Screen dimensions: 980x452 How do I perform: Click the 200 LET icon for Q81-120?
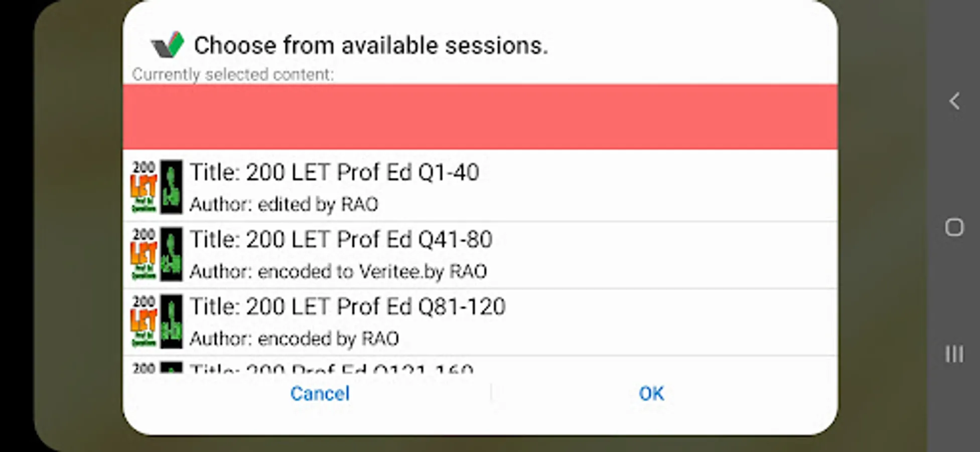tap(144, 321)
